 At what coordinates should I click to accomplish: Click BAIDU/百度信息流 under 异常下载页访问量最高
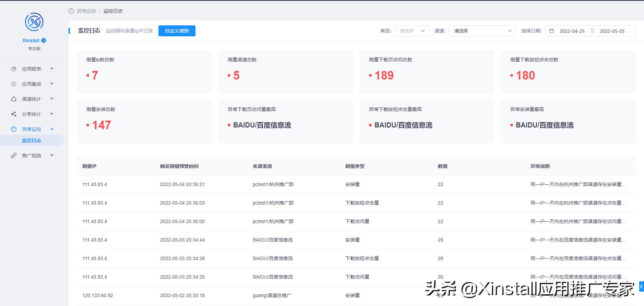tap(262, 125)
